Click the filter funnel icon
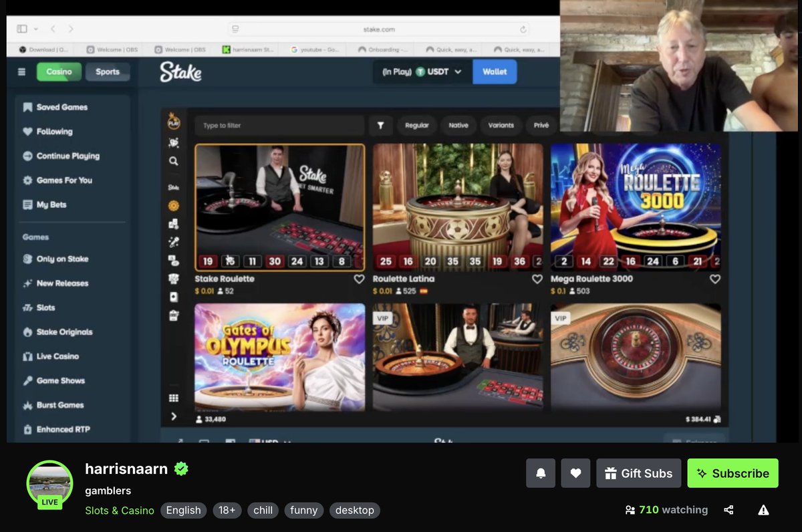The height and width of the screenshot is (532, 802). (380, 126)
